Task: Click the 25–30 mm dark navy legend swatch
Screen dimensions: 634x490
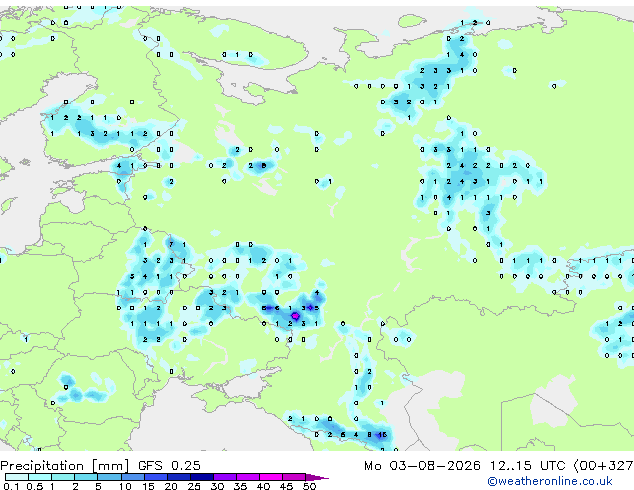Action: click(x=201, y=477)
